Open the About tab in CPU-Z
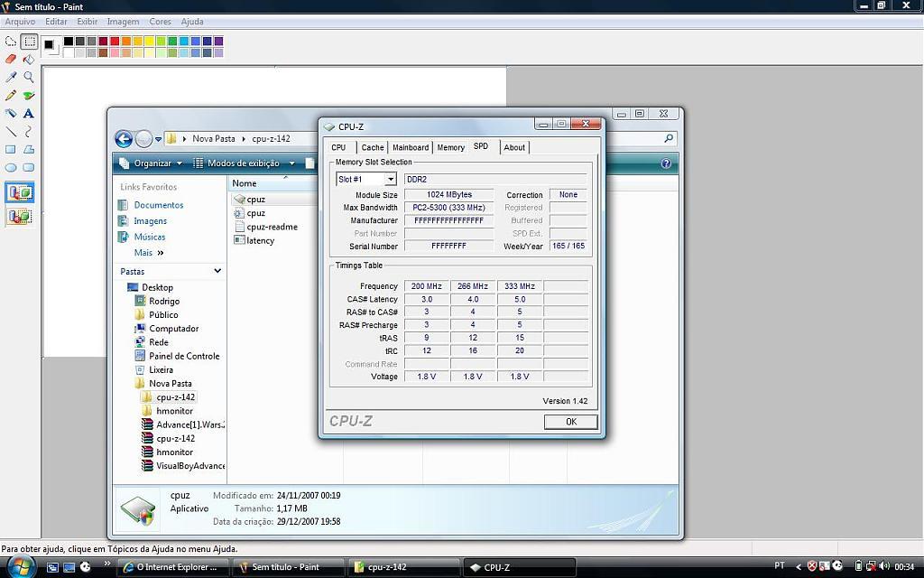The image size is (924, 578). point(514,147)
